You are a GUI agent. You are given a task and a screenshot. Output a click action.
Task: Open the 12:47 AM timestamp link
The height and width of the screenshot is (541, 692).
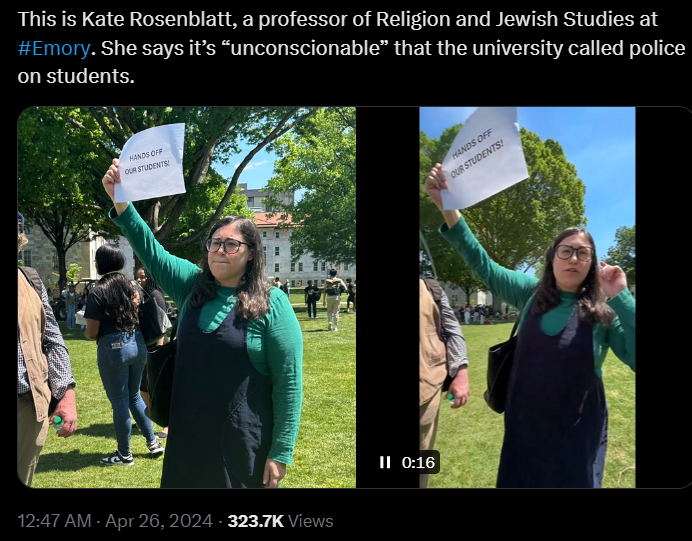tap(54, 521)
